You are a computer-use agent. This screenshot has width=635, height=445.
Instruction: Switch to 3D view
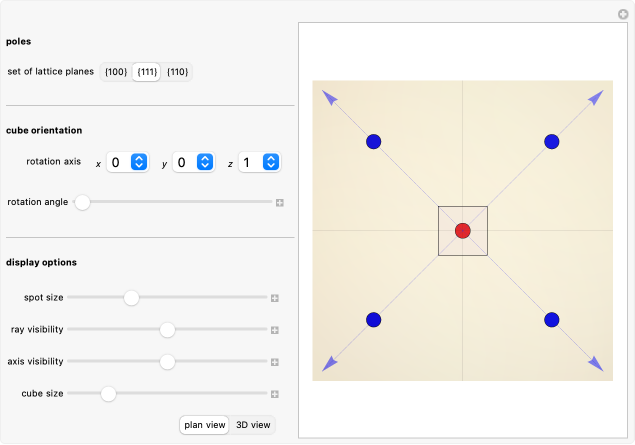coord(252,425)
